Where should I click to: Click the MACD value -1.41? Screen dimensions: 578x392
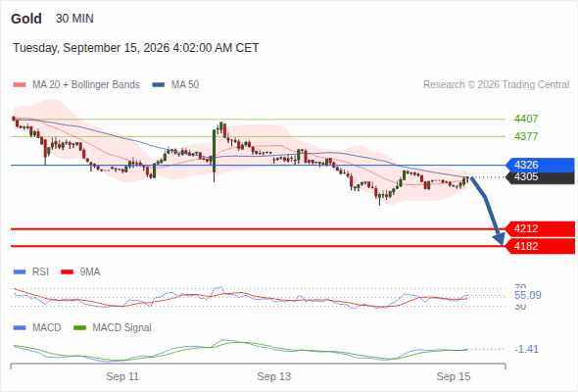526,349
